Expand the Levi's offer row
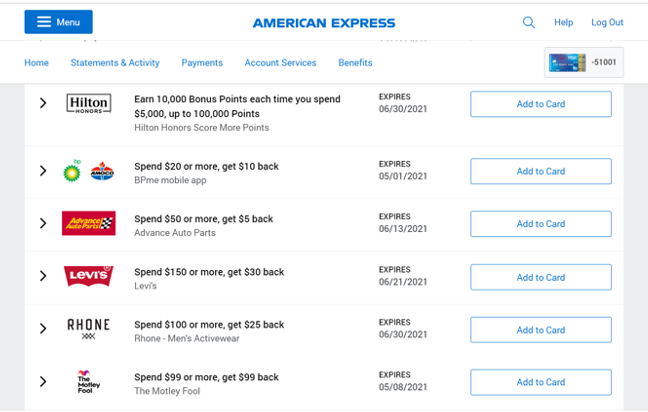Viewport: 648px width, 412px height. [43, 276]
